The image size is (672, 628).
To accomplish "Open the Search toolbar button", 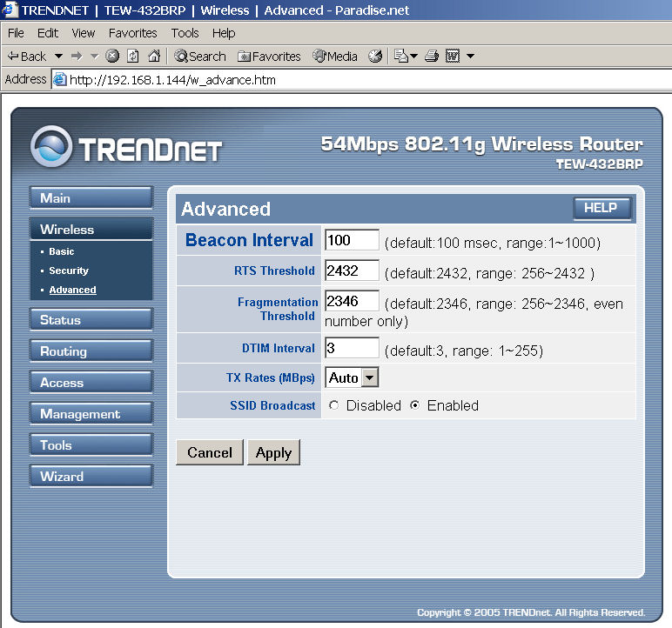I will coord(199,57).
